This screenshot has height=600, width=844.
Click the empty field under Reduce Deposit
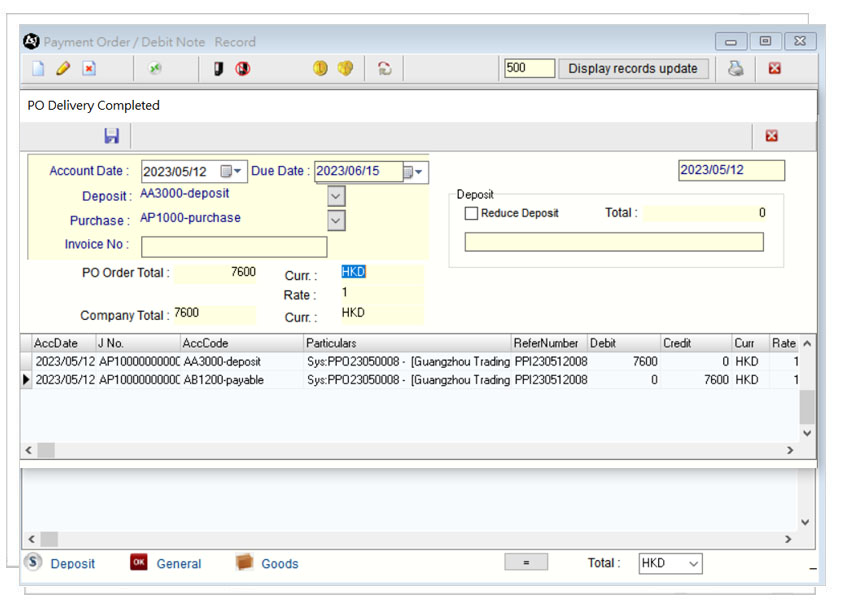click(x=614, y=242)
